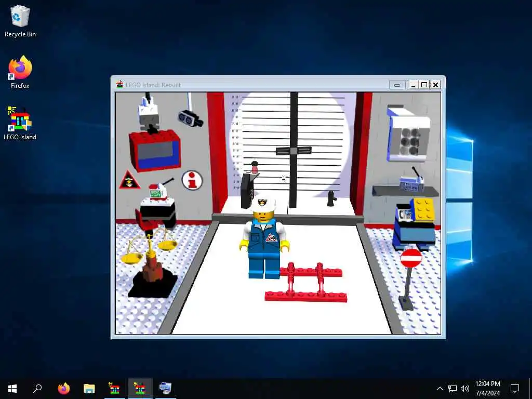Open File Explorer from the taskbar

click(89, 389)
